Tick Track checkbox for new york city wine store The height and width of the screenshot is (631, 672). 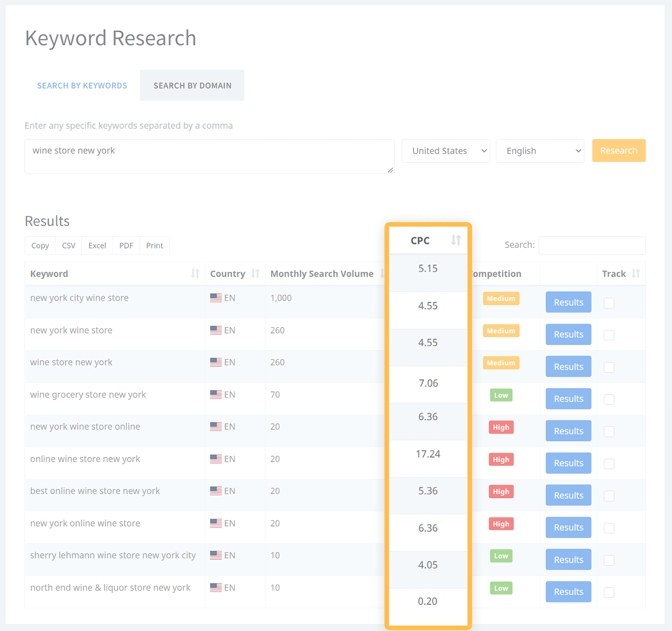(609, 303)
